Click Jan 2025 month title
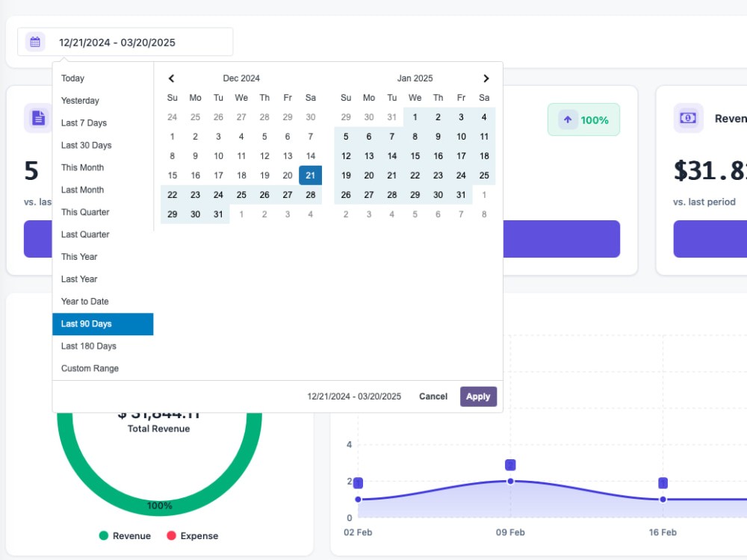747x560 pixels. tap(415, 78)
